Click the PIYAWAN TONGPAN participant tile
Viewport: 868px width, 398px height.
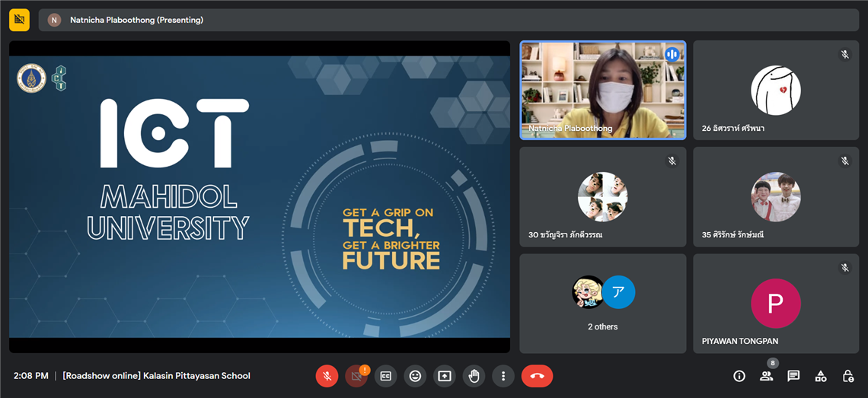[775, 304]
